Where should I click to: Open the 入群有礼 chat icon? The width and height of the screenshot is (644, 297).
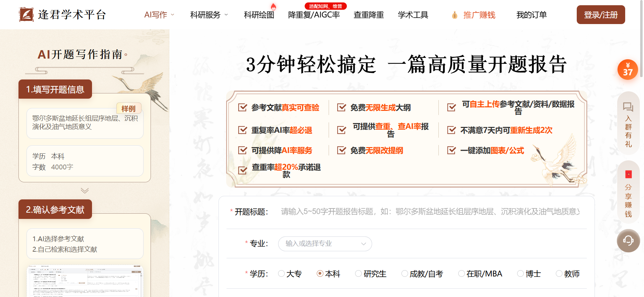pyautogui.click(x=628, y=107)
